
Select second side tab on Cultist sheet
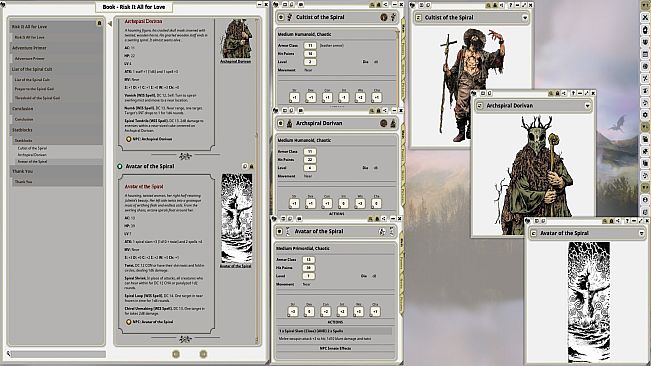point(402,48)
